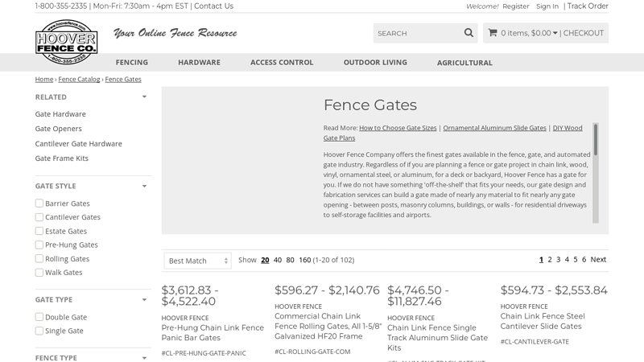
Task: Click the Hoover Fence Co. logo
Action: (x=66, y=42)
